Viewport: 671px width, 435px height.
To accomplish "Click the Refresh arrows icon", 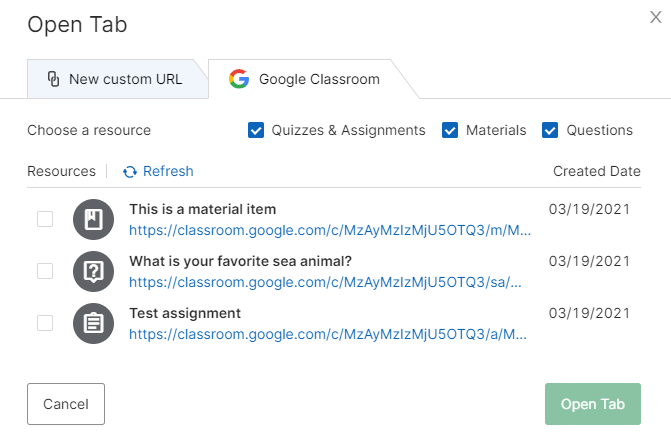I will pyautogui.click(x=130, y=172).
